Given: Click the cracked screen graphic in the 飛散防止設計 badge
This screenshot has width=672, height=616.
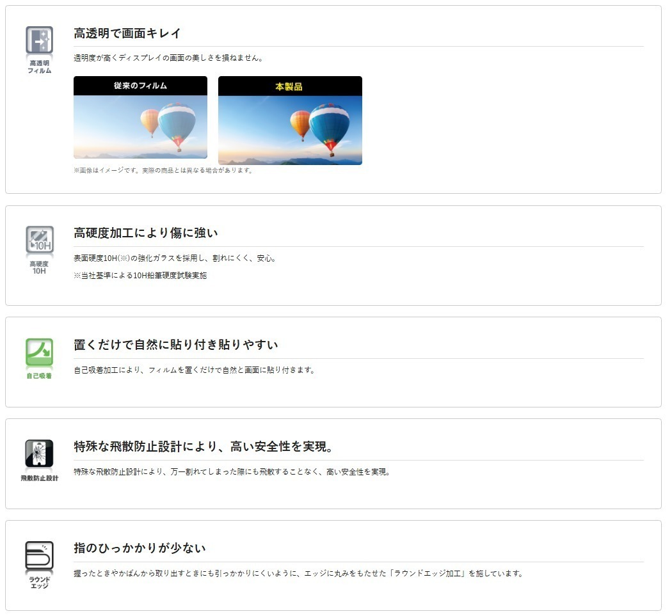Looking at the screenshot, I should 40,454.
